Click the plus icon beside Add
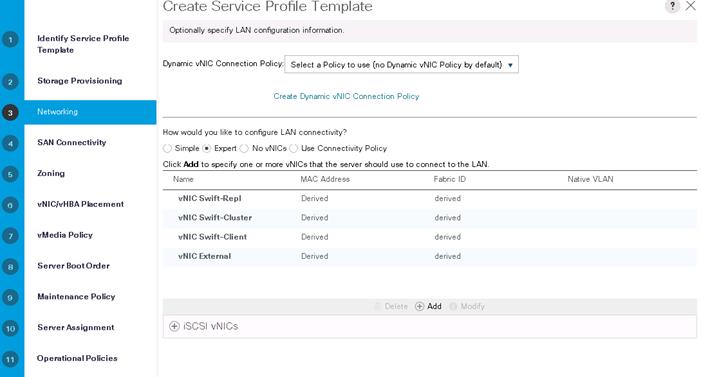The height and width of the screenshot is (377, 701). [x=419, y=306]
